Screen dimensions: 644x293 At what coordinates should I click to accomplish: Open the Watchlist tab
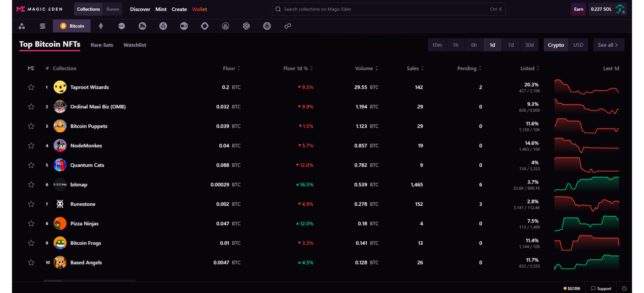coord(135,45)
